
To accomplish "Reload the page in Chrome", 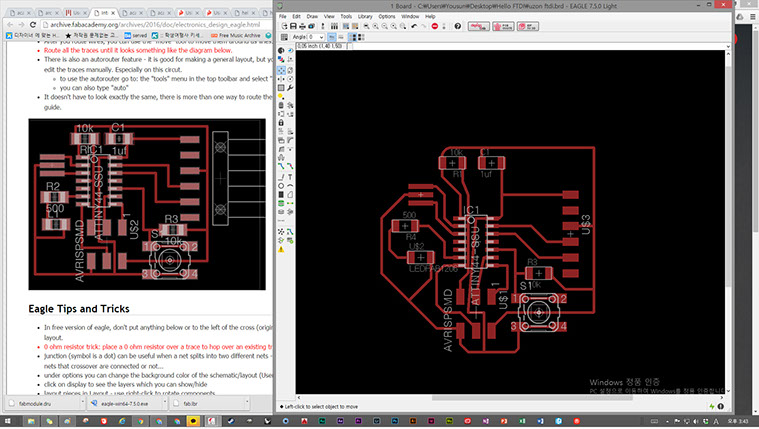I will (x=33, y=24).
